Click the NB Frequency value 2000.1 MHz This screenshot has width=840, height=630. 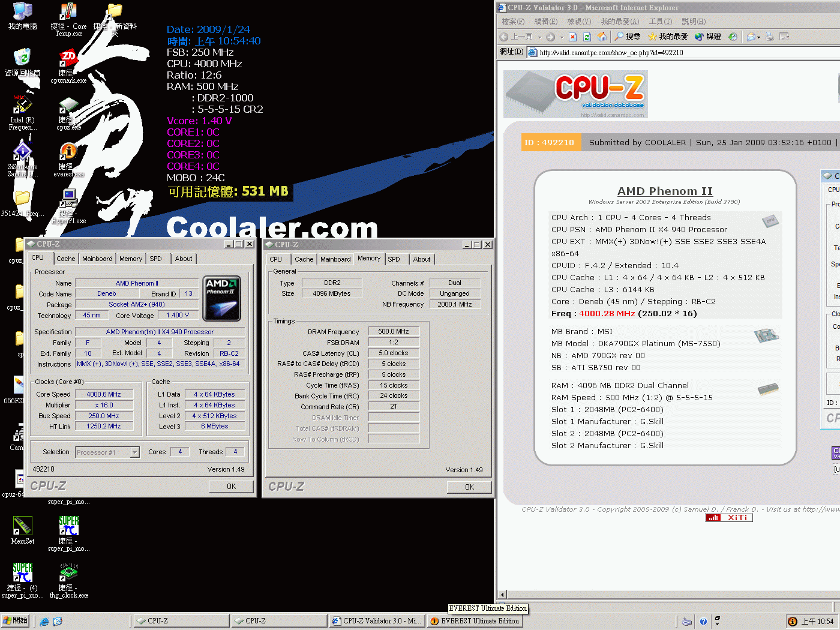pos(455,304)
